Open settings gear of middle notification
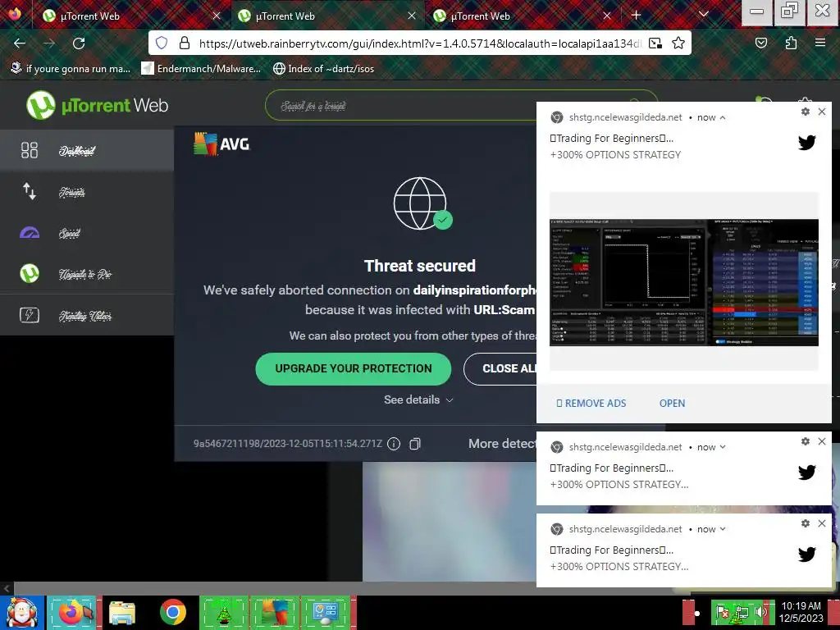This screenshot has height=630, width=840. point(806,441)
